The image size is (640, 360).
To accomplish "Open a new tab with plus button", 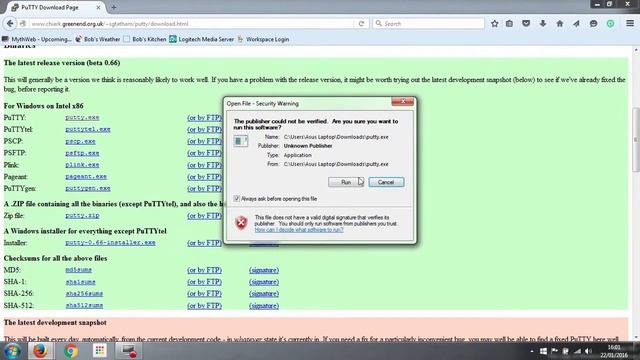I will tap(114, 7).
